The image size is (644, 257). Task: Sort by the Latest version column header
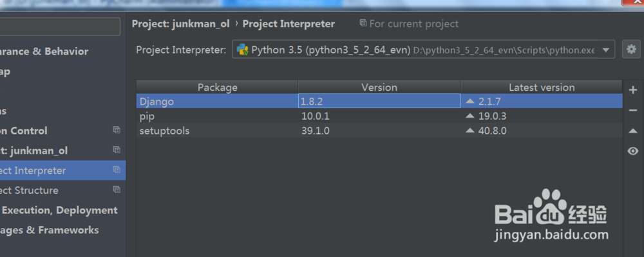tap(542, 87)
